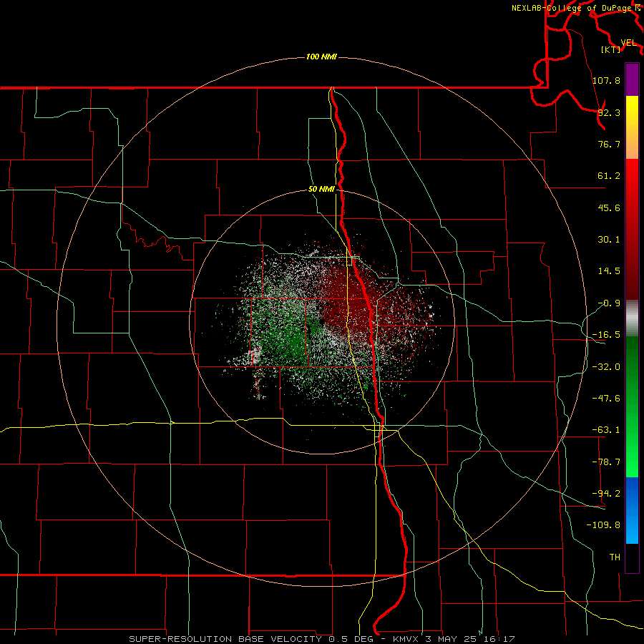
Task: Click the -32.0 value on the velocity scale
Action: point(606,367)
